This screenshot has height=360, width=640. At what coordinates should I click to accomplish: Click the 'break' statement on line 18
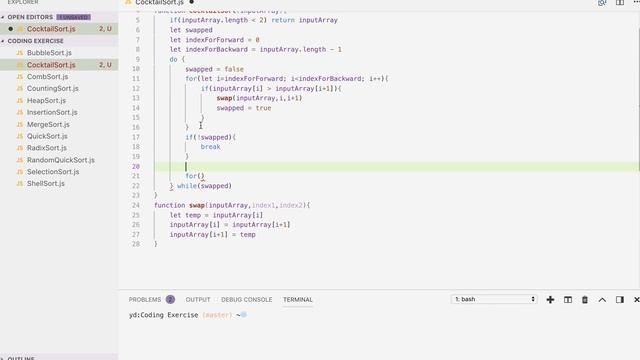coord(210,147)
